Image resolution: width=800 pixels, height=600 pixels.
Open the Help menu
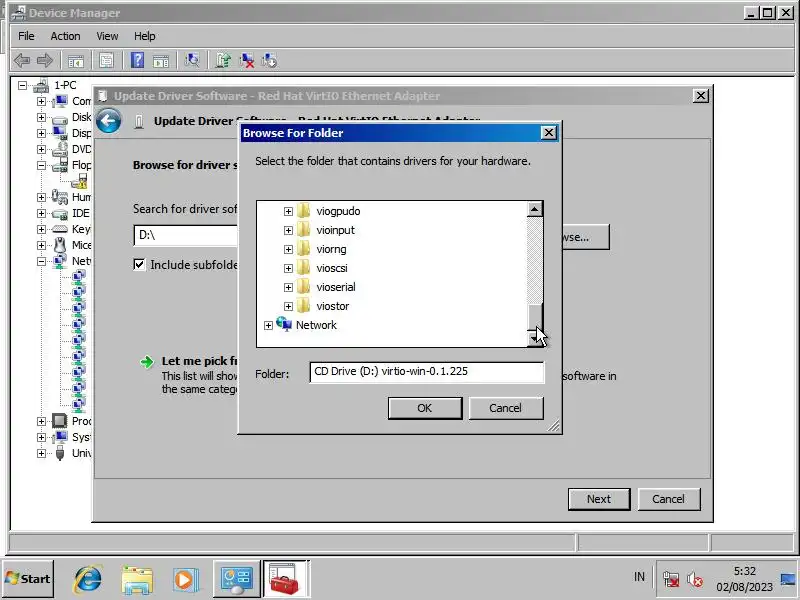tap(145, 36)
